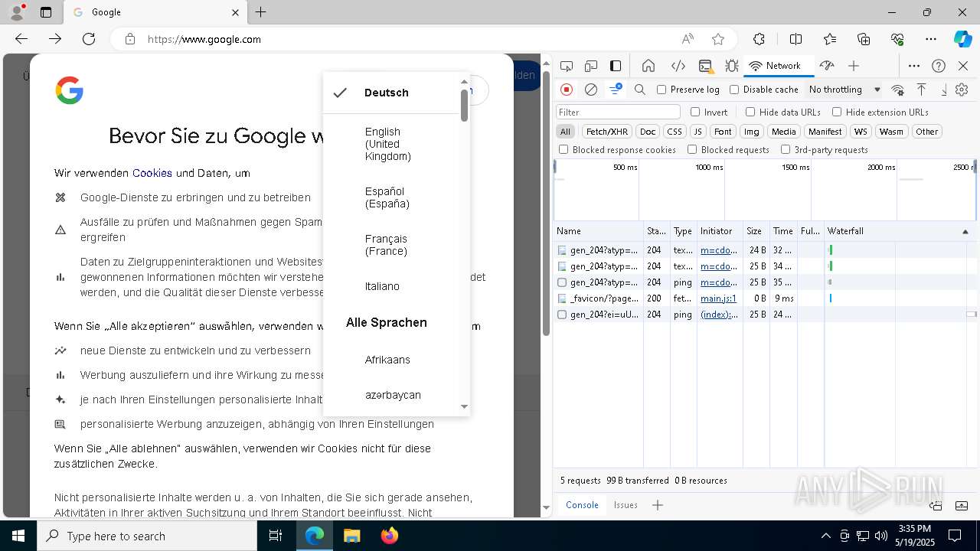Open network conditions wifi-gear icon

coord(897,90)
